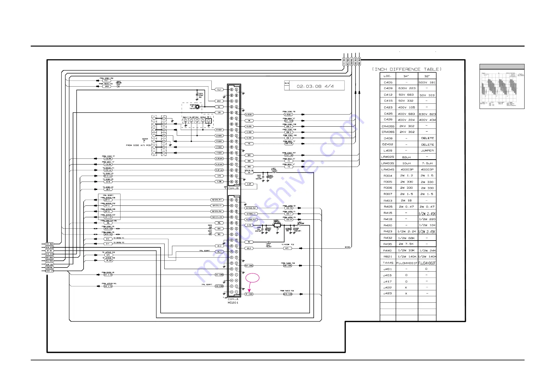Click the FROM SIDE A/V PCB note
The image size is (555, 392).
point(138,145)
